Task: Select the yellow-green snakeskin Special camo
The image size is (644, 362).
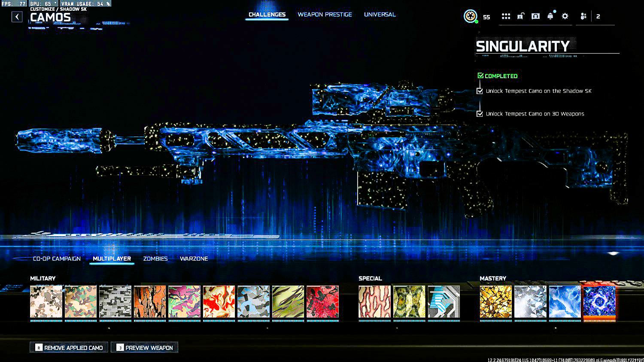Action: click(409, 302)
